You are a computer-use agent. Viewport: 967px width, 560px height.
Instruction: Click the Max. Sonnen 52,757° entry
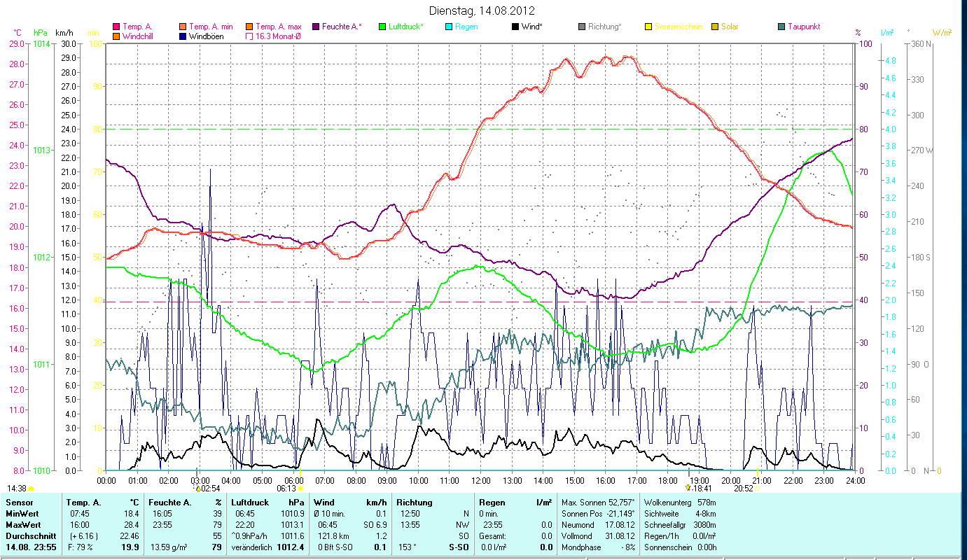point(598,503)
